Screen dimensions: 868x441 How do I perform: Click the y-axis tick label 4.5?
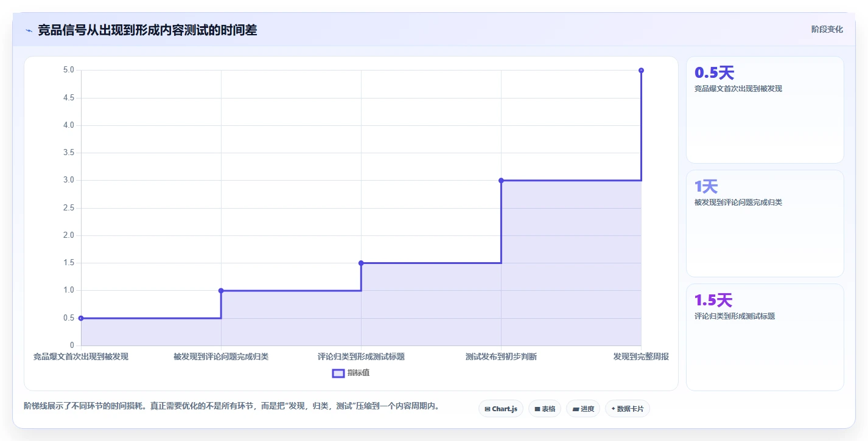[68, 98]
